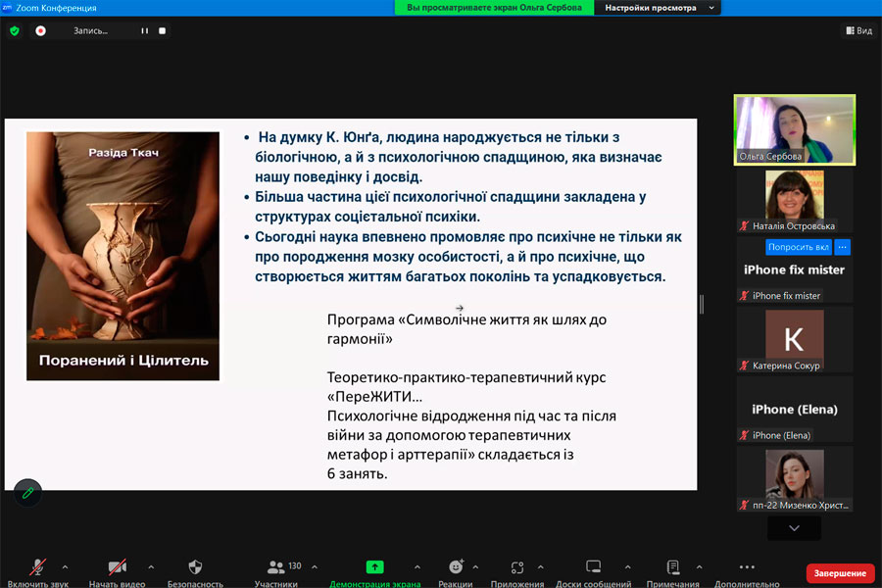The width and height of the screenshot is (882, 588).
Task: Expand the whiteboards options arrow
Action: [628, 567]
